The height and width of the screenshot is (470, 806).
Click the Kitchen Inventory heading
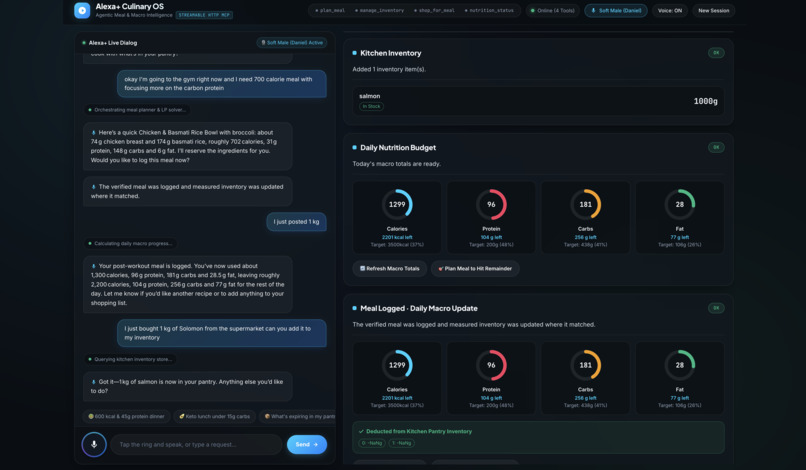(391, 53)
